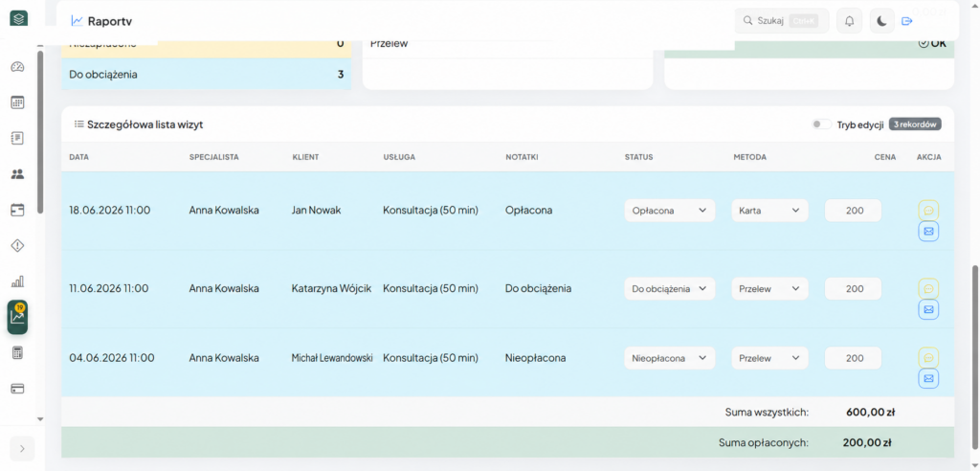The image size is (980, 471).
Task: Toggle the Tryb edycji switch
Action: (x=821, y=124)
